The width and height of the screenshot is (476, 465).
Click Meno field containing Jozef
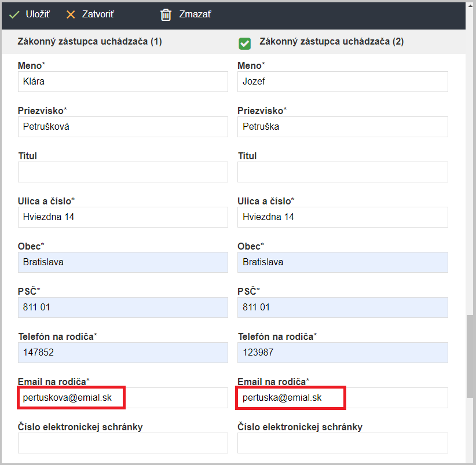click(x=342, y=82)
